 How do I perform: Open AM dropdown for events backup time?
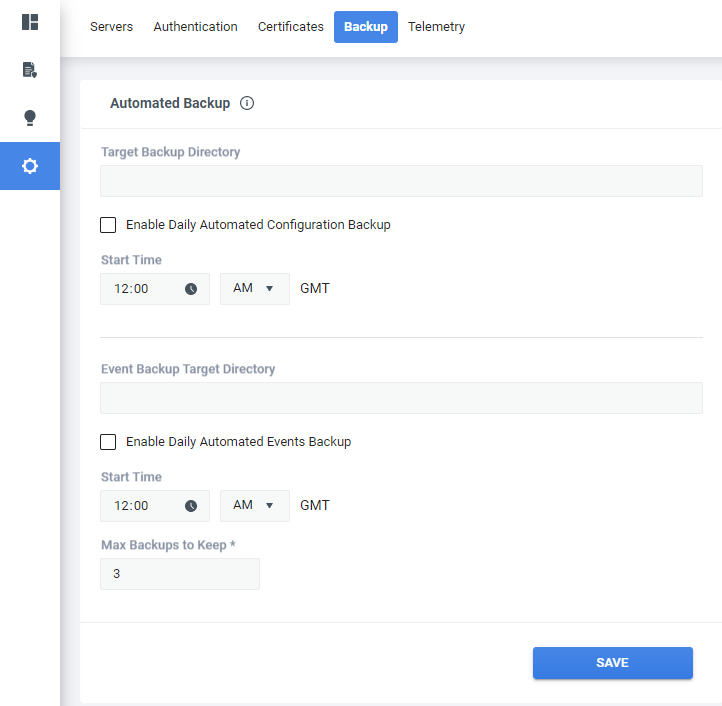(x=255, y=506)
